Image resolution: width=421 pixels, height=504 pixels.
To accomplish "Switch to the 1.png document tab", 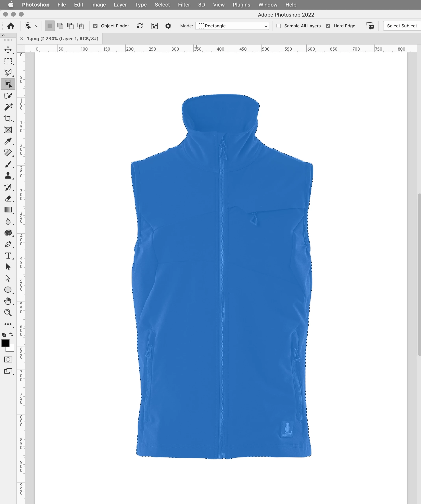I will click(x=63, y=39).
